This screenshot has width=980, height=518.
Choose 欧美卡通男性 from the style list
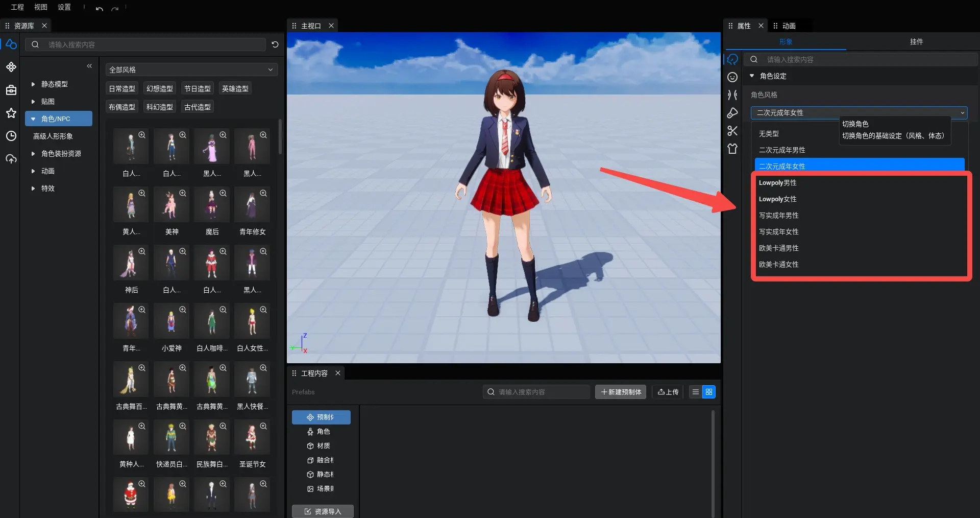(860, 248)
